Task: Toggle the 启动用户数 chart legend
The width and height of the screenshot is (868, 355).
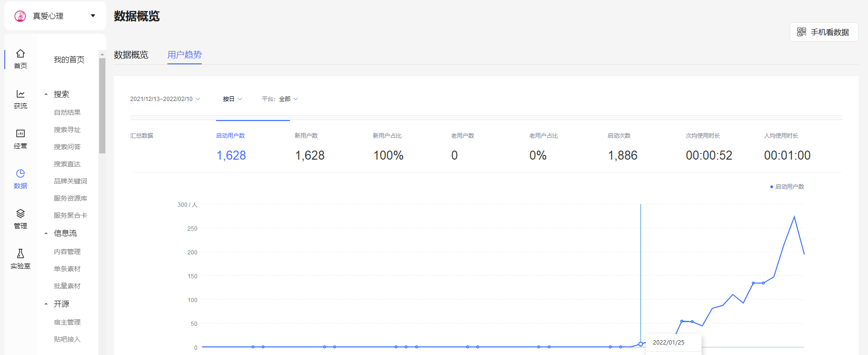Action: click(787, 187)
